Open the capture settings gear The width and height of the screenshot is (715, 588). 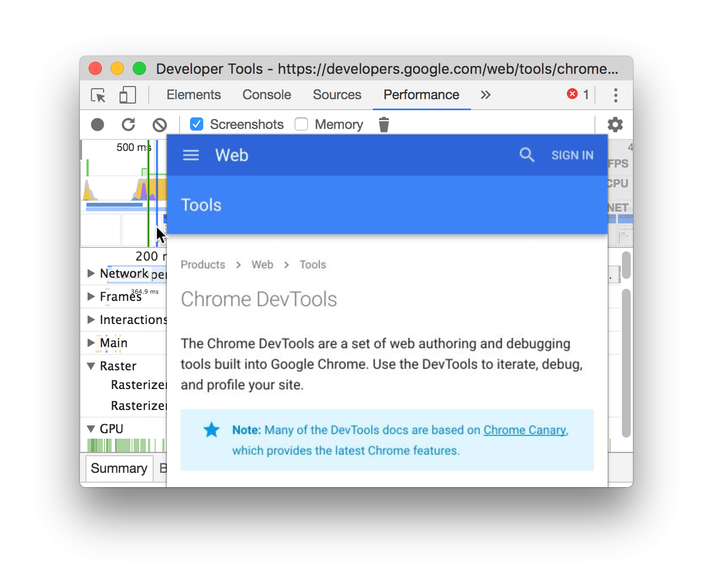click(615, 125)
